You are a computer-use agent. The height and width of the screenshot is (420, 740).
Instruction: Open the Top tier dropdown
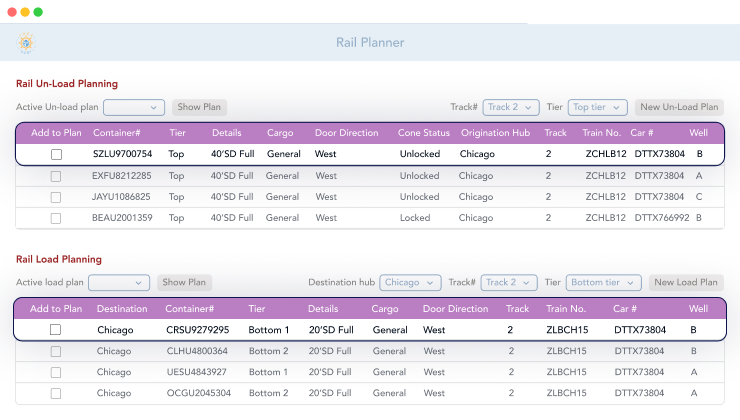[x=598, y=107]
